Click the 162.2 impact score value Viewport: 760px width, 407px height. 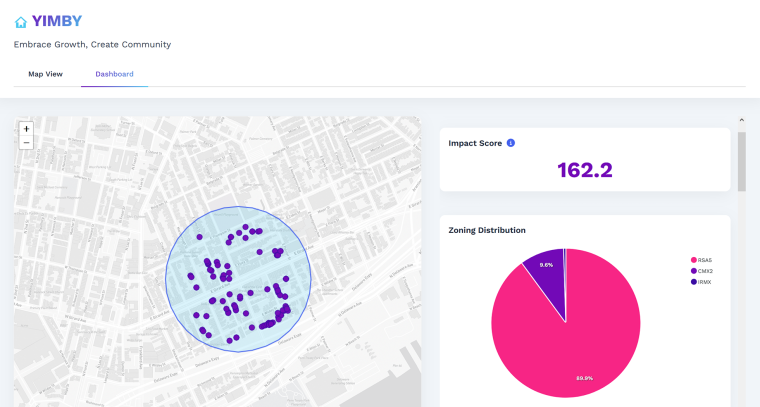pos(585,170)
